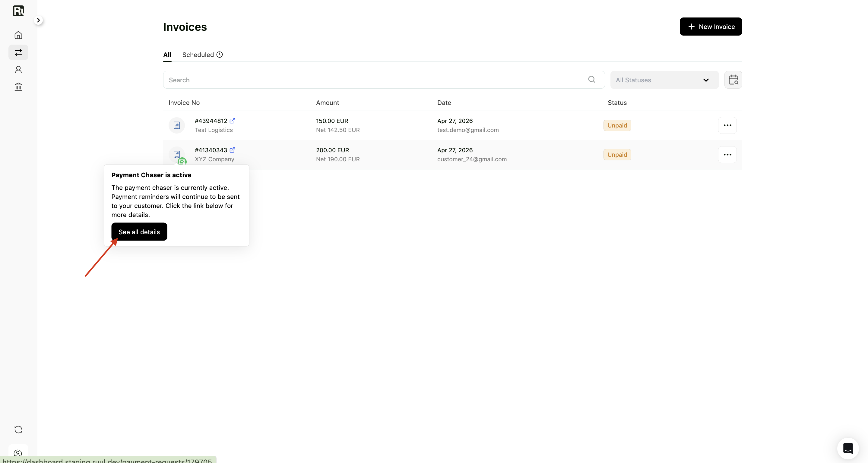The width and height of the screenshot is (868, 463).
Task: Expand the sidebar with chevron arrow
Action: [38, 20]
